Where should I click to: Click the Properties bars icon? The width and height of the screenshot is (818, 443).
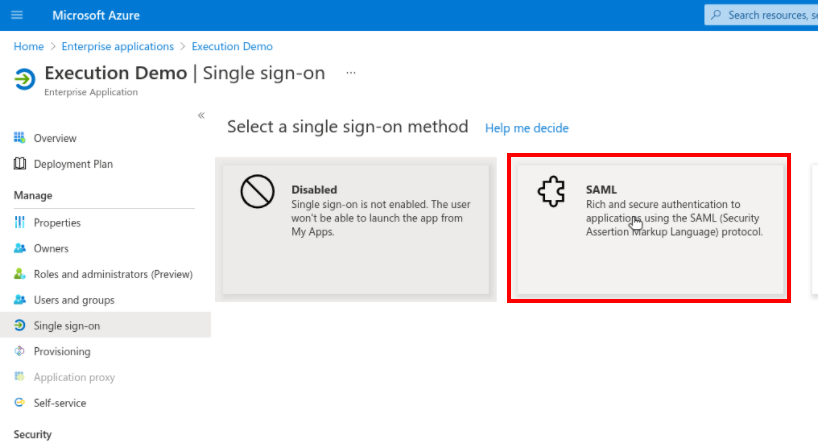pyautogui.click(x=19, y=222)
